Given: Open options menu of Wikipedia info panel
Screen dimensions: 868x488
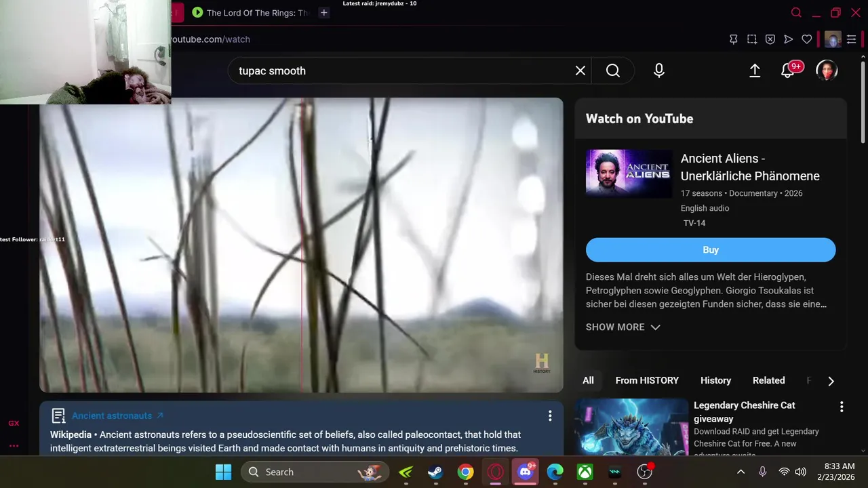Looking at the screenshot, I should 550,415.
